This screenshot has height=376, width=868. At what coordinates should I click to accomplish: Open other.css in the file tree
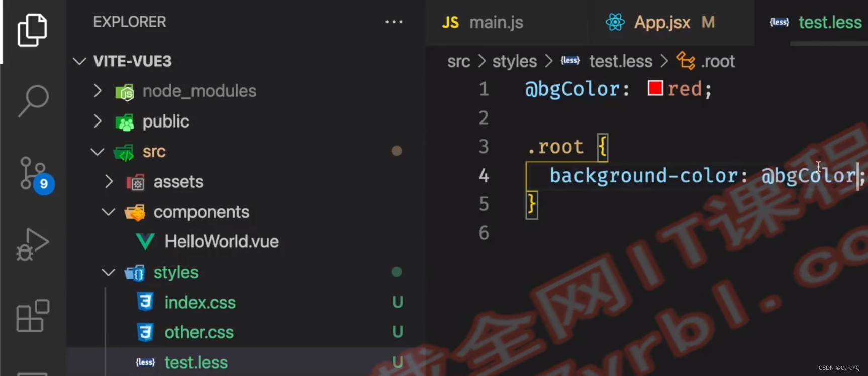199,332
